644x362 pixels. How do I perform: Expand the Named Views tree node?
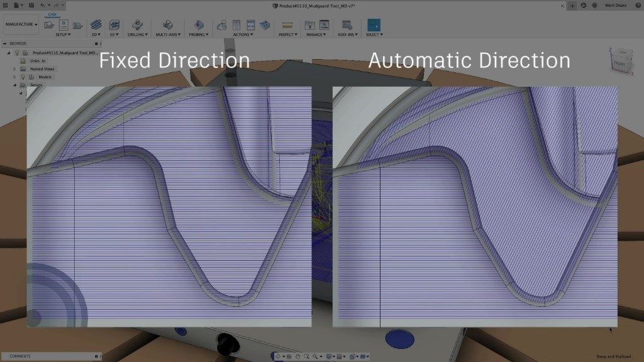click(14, 69)
